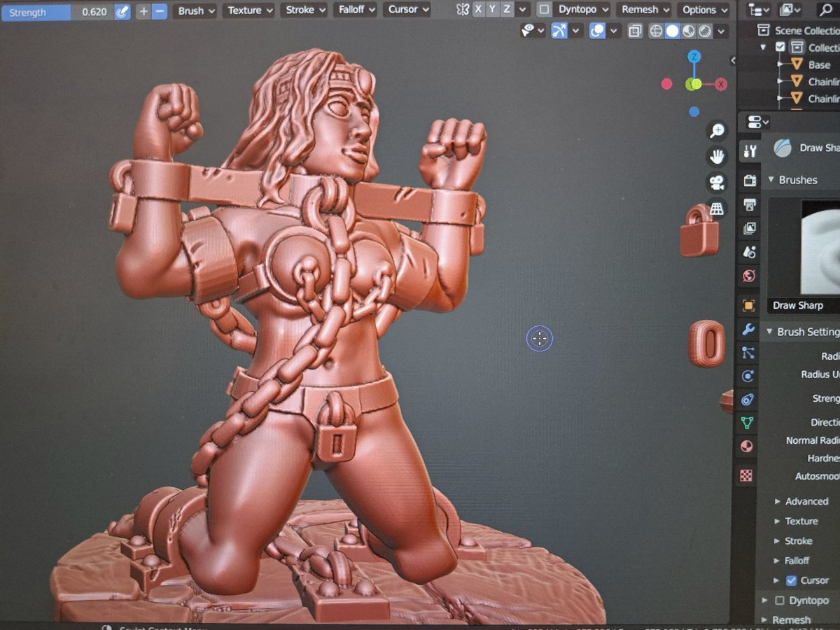Open the viewport zoom magnifier gizmo
The width and height of the screenshot is (840, 630).
coord(717,129)
